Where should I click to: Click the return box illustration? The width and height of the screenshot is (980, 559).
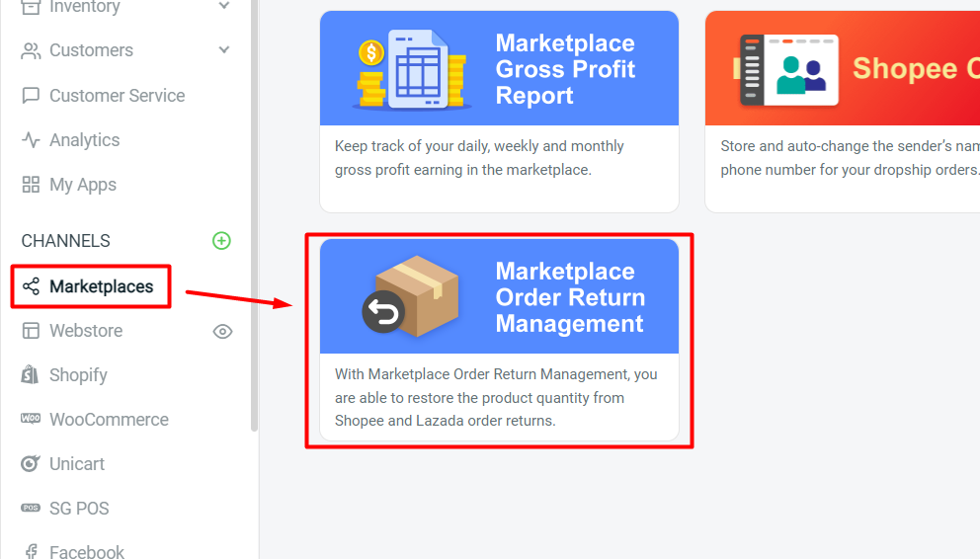411,296
